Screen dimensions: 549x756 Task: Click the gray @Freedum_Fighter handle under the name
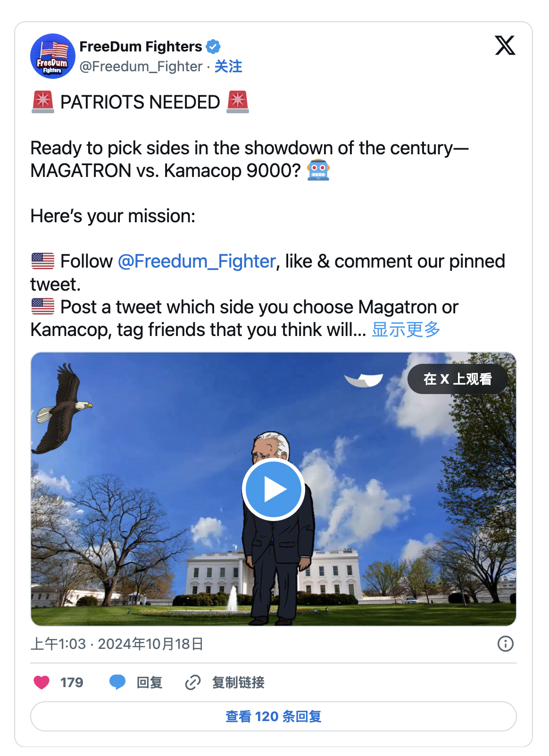tap(141, 67)
